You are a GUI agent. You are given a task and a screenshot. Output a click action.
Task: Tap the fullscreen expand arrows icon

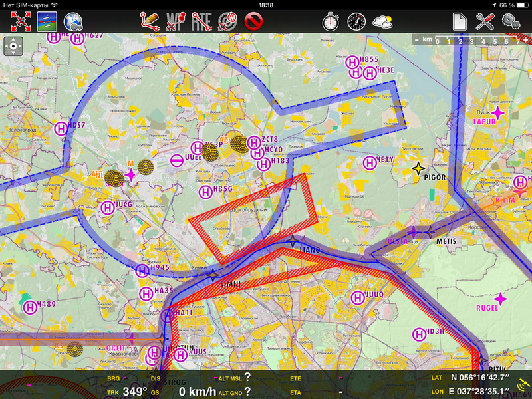click(19, 22)
